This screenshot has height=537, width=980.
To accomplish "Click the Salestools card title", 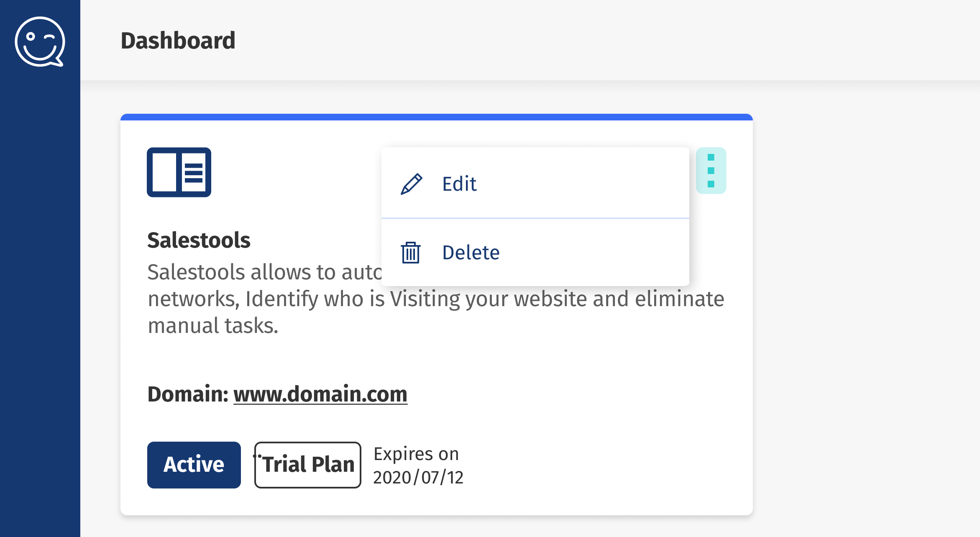I will tap(199, 240).
